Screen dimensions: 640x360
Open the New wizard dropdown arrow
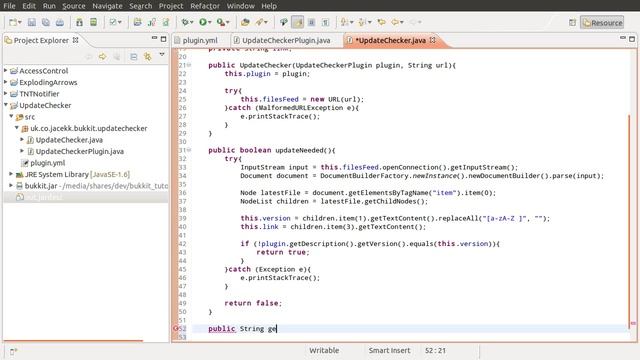click(19, 22)
